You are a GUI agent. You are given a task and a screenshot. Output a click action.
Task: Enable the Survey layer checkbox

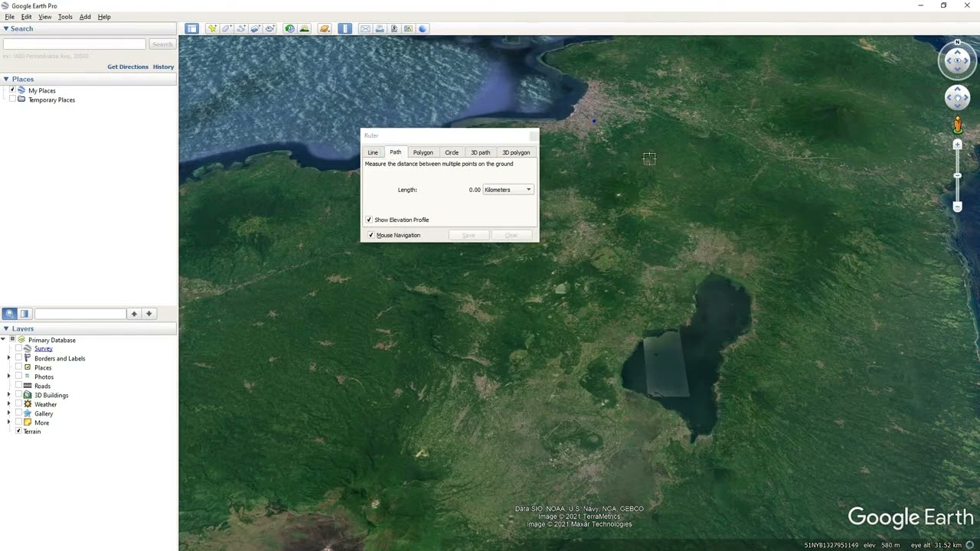18,348
